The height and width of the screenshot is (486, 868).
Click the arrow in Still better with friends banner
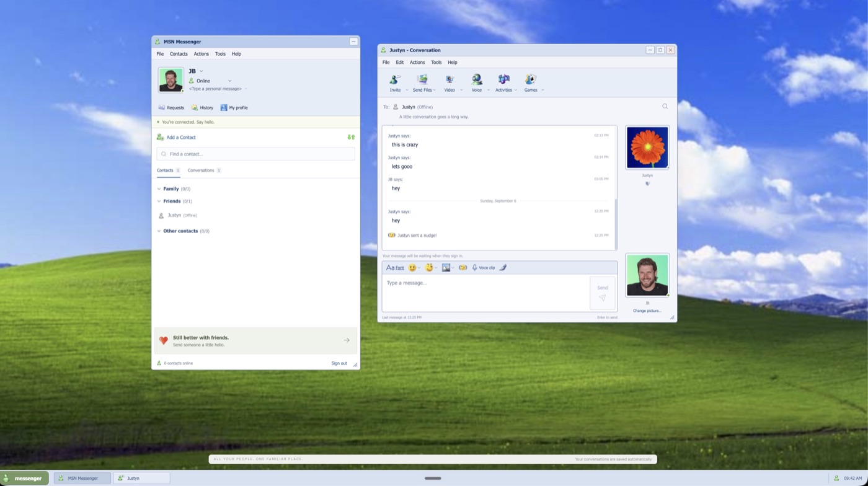pos(347,340)
